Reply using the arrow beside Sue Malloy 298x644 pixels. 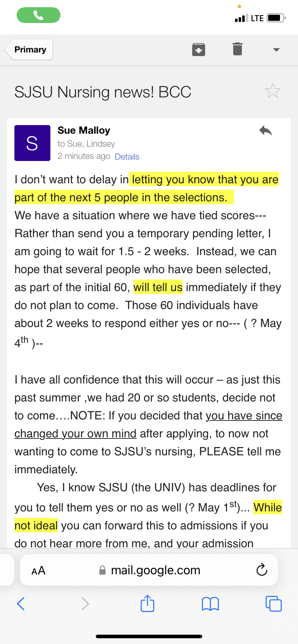pos(266,131)
